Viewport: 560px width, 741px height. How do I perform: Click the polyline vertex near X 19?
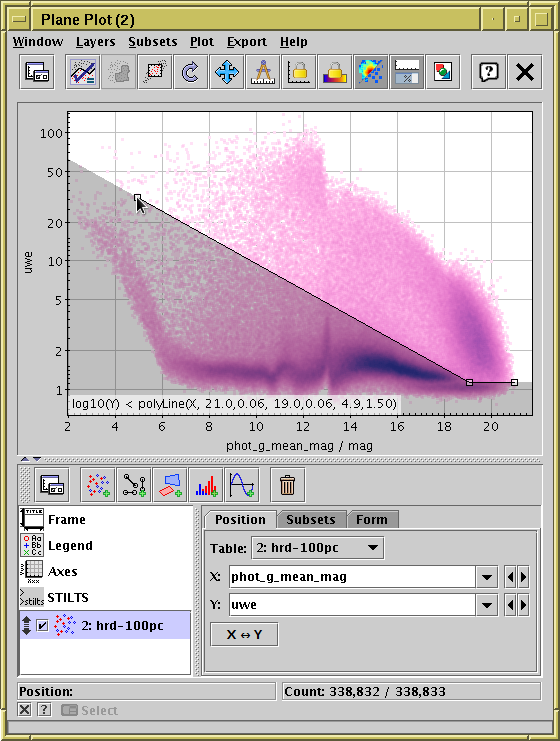click(x=469, y=382)
